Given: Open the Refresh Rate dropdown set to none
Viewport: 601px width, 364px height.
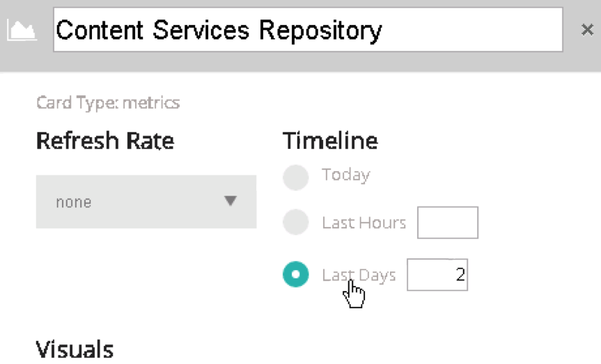Looking at the screenshot, I should pos(146,202).
